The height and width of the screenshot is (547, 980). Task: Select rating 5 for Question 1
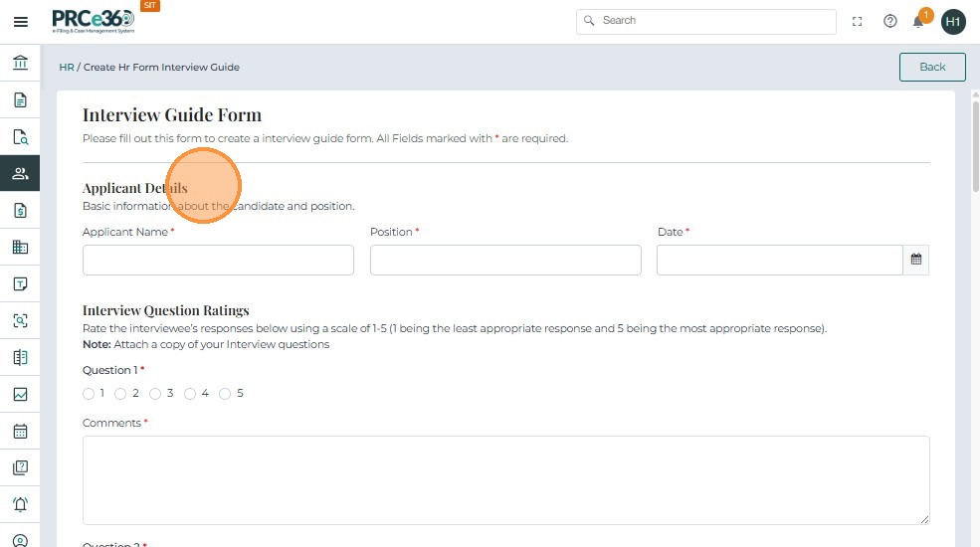[x=225, y=394]
